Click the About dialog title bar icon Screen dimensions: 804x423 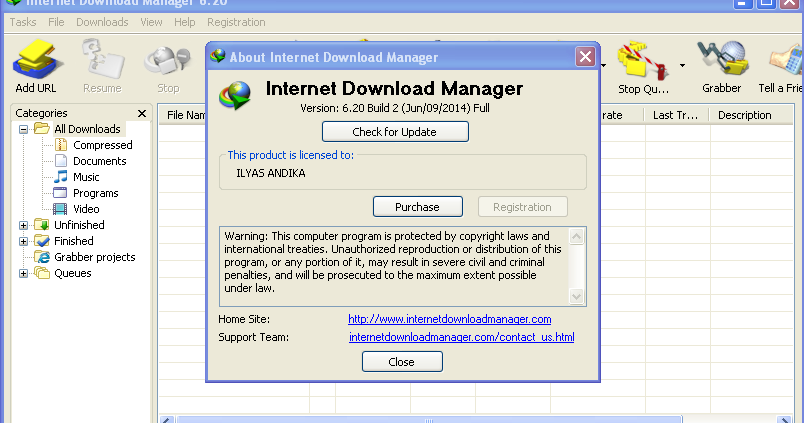[x=218, y=56]
